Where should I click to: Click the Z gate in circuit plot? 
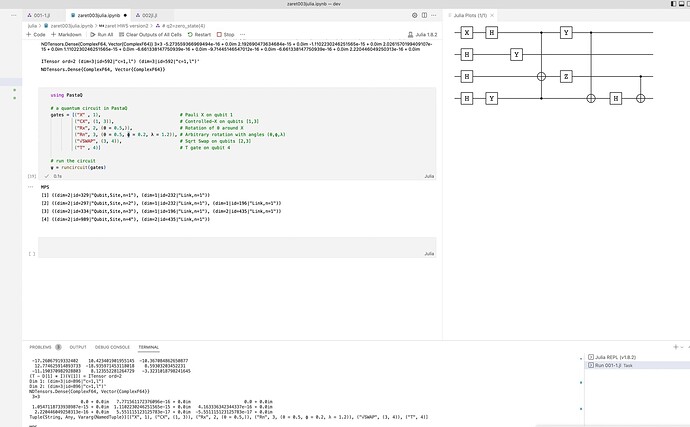pos(566,77)
